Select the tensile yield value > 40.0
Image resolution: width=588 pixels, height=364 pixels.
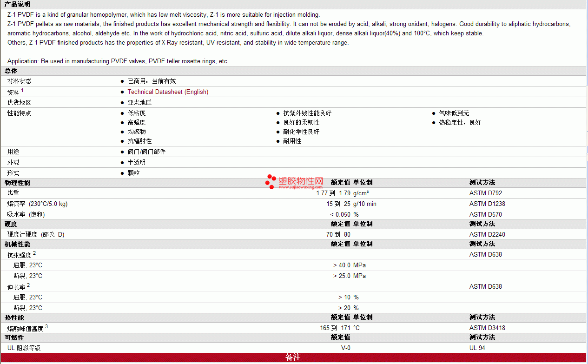pyautogui.click(x=342, y=265)
